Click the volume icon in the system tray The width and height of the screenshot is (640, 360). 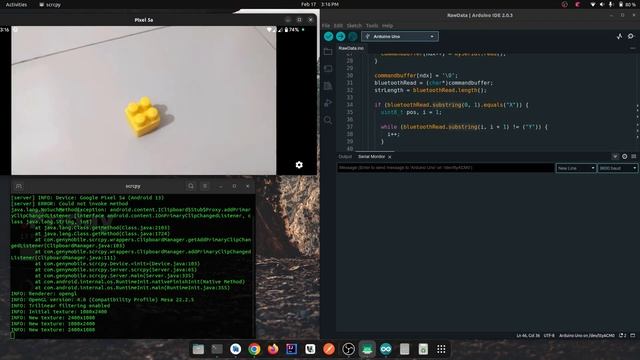click(x=602, y=4)
